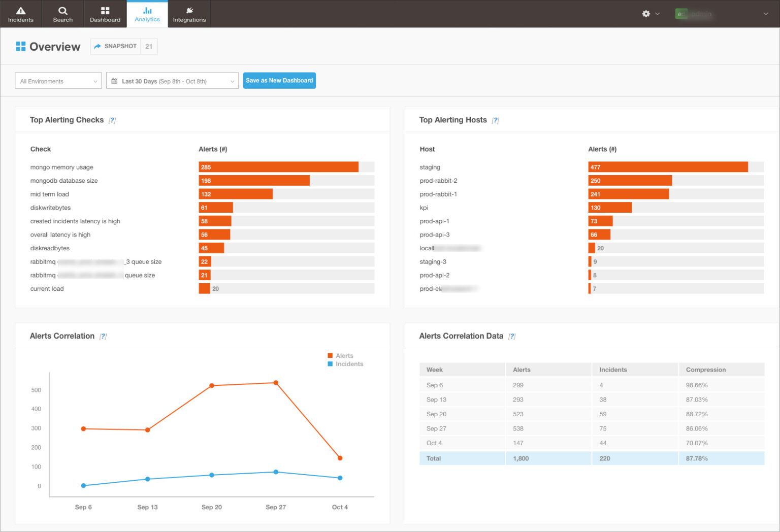This screenshot has width=780, height=532.
Task: Click the Overview grid icon
Action: pyautogui.click(x=21, y=46)
